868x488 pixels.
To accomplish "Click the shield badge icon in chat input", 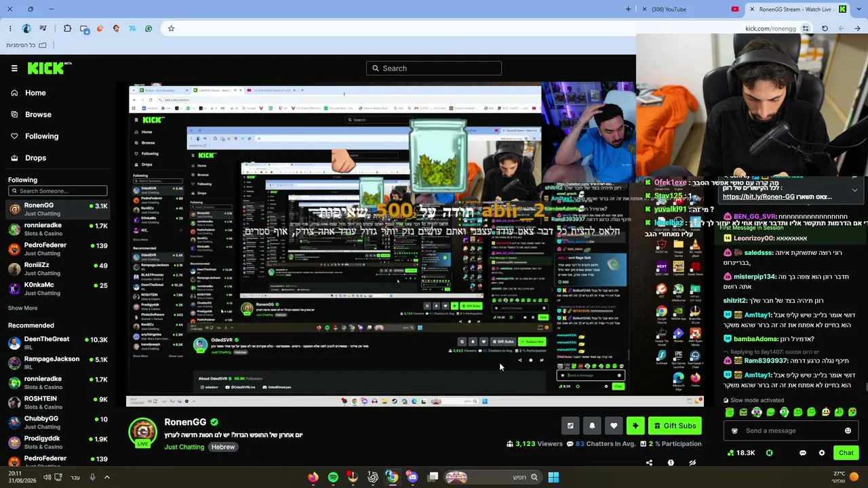I will [x=734, y=430].
